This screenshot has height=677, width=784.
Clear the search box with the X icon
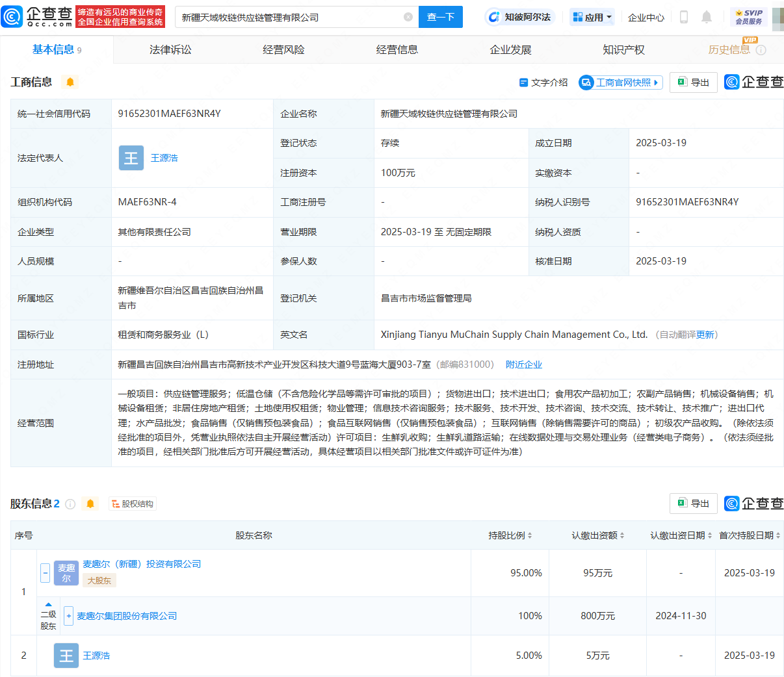coord(408,17)
